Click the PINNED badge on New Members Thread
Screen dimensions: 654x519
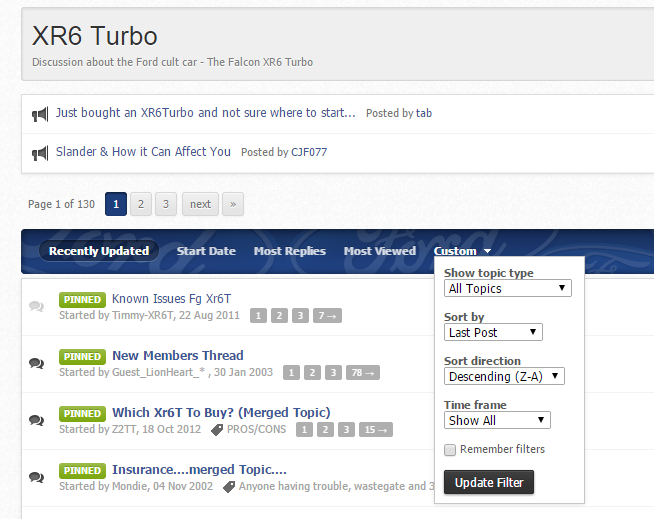82,357
